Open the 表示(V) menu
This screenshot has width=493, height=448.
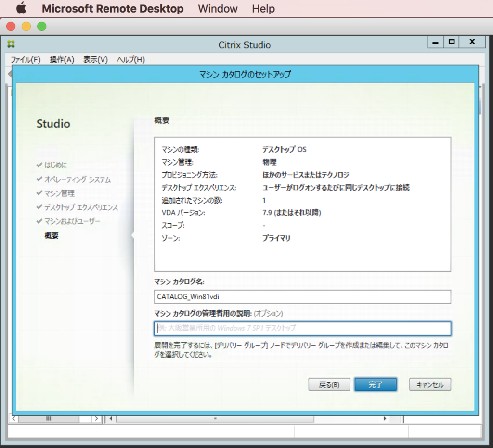[x=95, y=59]
